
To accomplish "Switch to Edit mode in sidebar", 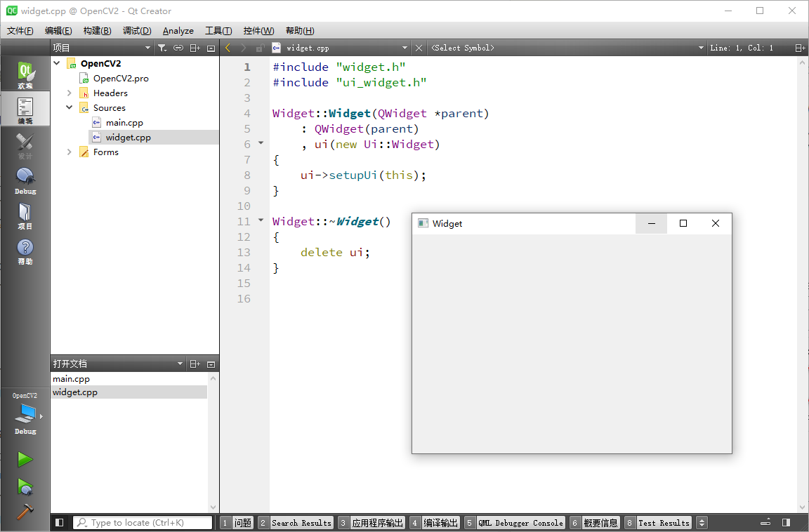I will [x=25, y=109].
